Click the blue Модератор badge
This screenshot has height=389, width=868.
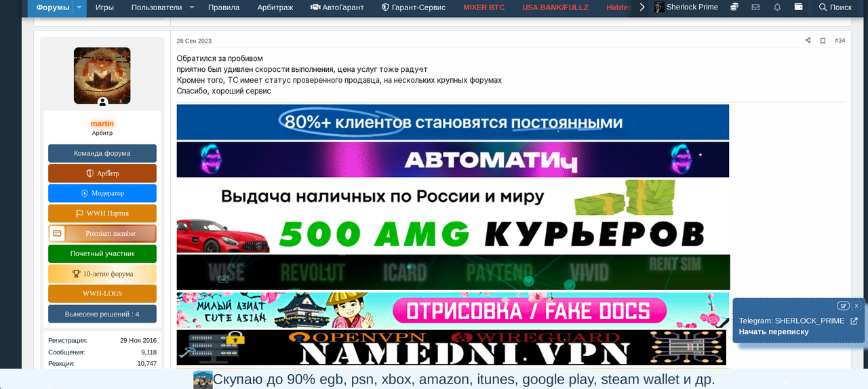coord(102,193)
